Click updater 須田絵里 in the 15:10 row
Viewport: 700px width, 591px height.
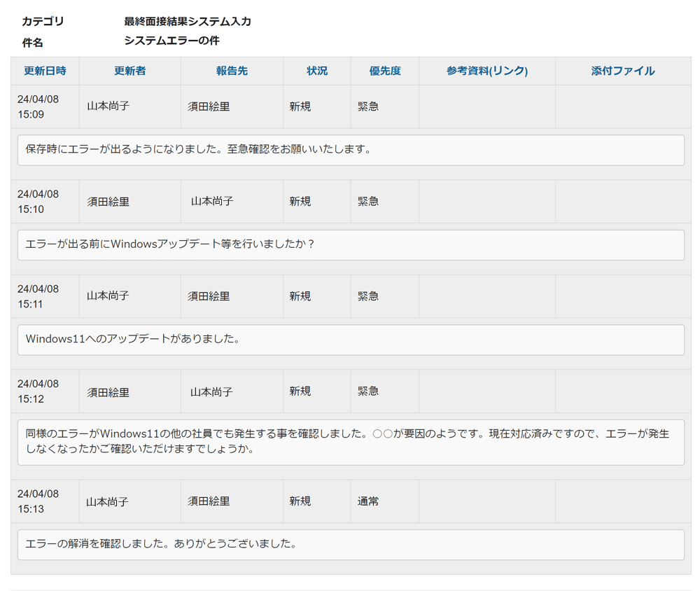[x=108, y=202]
